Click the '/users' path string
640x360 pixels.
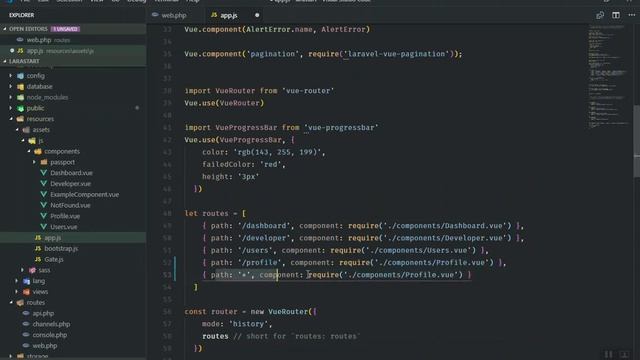tap(255, 250)
